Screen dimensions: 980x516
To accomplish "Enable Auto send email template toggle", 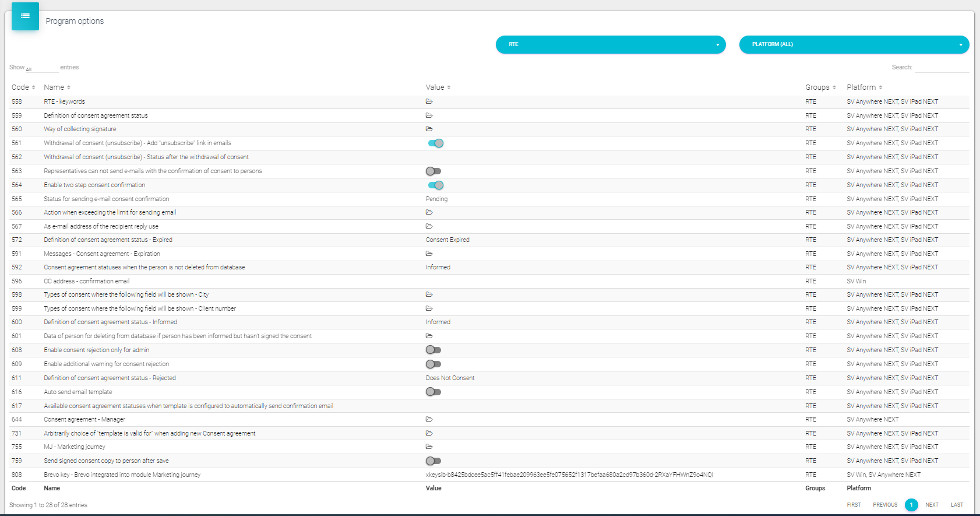I will tap(433, 392).
